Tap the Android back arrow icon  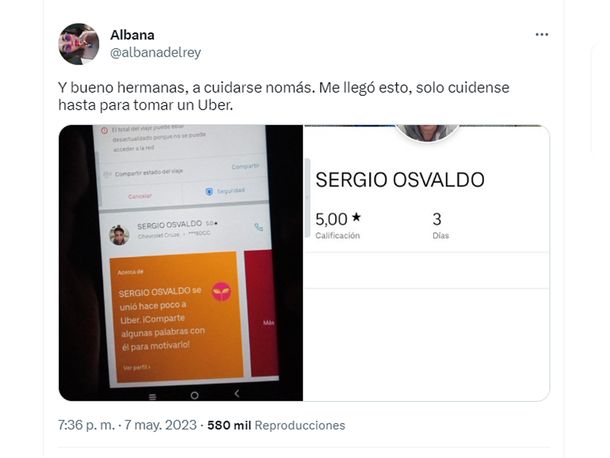coord(237,393)
